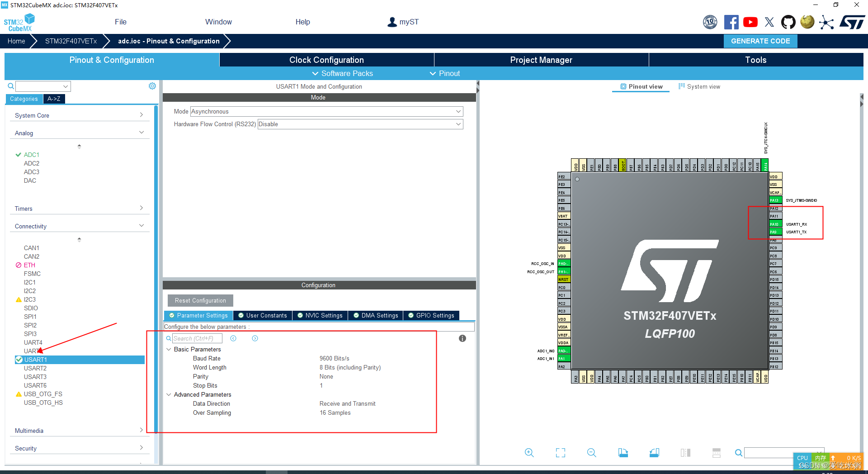Open the Facebook icon link
This screenshot has width=868, height=474.
(x=731, y=22)
